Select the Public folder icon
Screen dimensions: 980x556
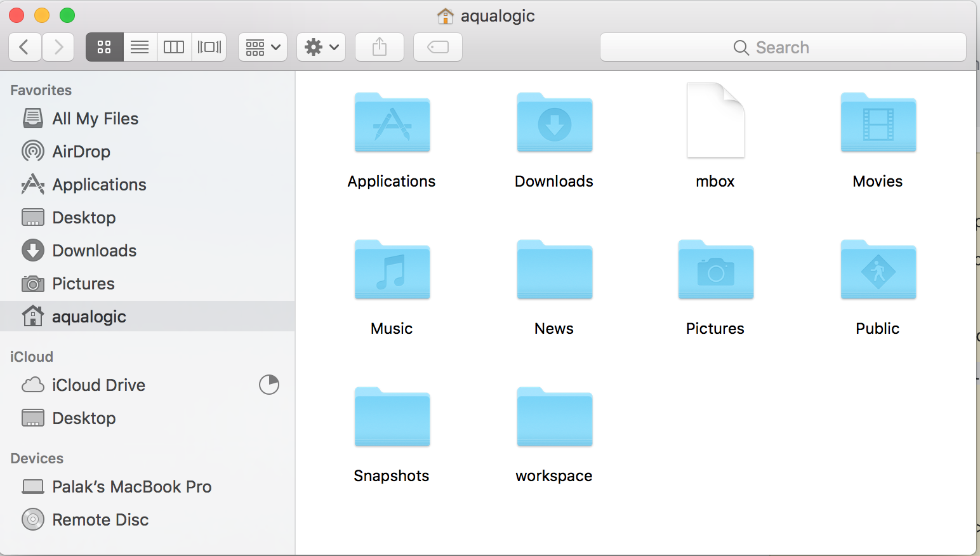tap(878, 270)
